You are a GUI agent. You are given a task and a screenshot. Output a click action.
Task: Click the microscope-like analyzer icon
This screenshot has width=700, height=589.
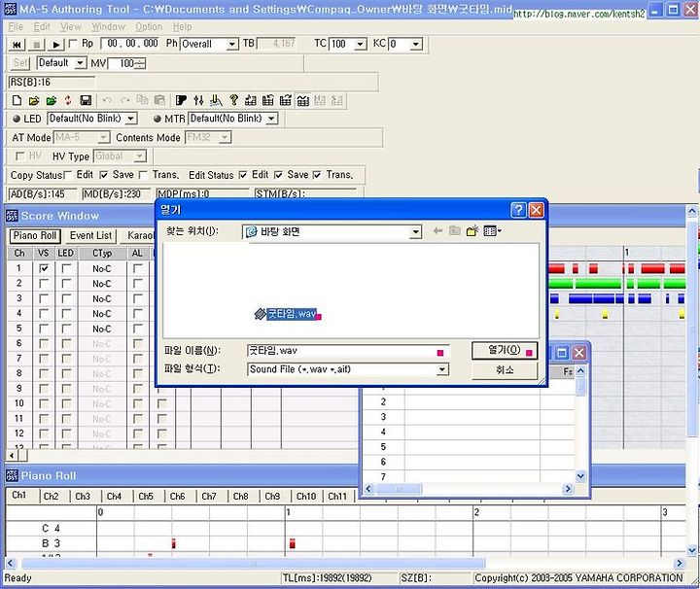(216, 101)
